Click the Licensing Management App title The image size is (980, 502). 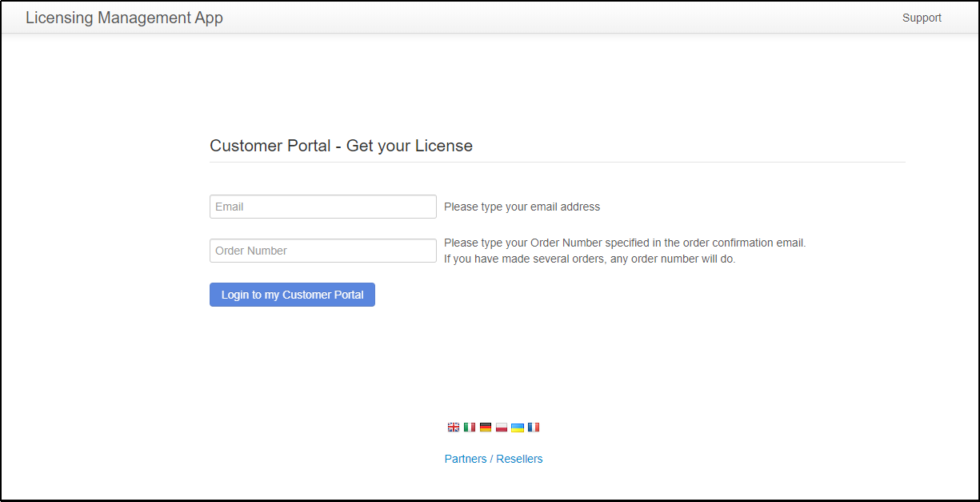point(124,18)
